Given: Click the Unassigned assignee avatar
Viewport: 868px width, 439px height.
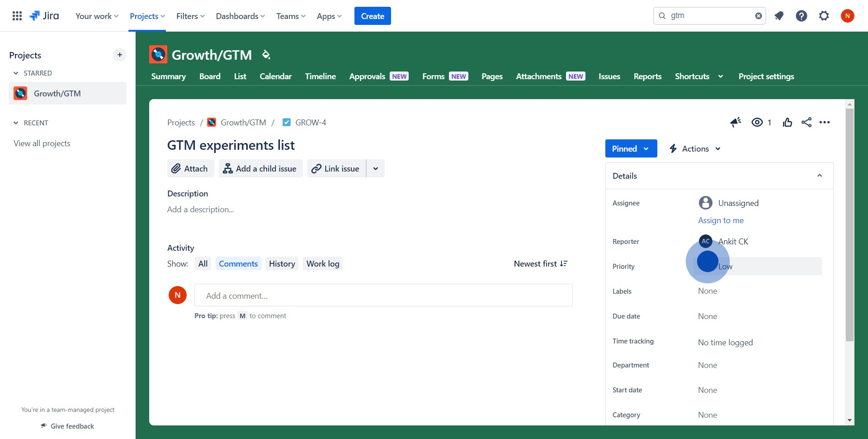Looking at the screenshot, I should click(x=706, y=203).
